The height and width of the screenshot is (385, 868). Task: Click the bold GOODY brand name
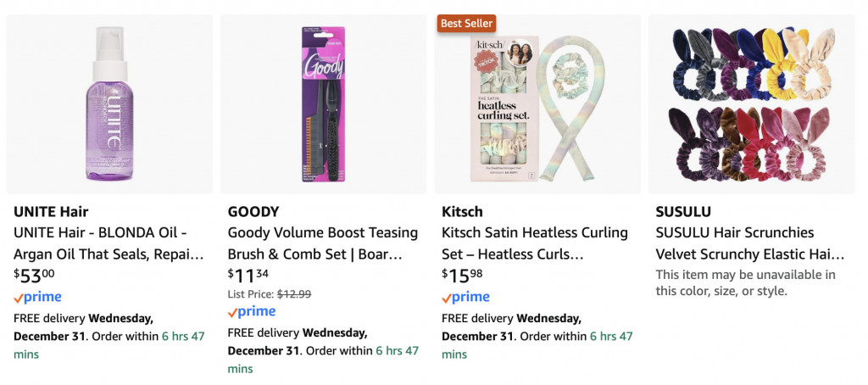[x=253, y=212]
